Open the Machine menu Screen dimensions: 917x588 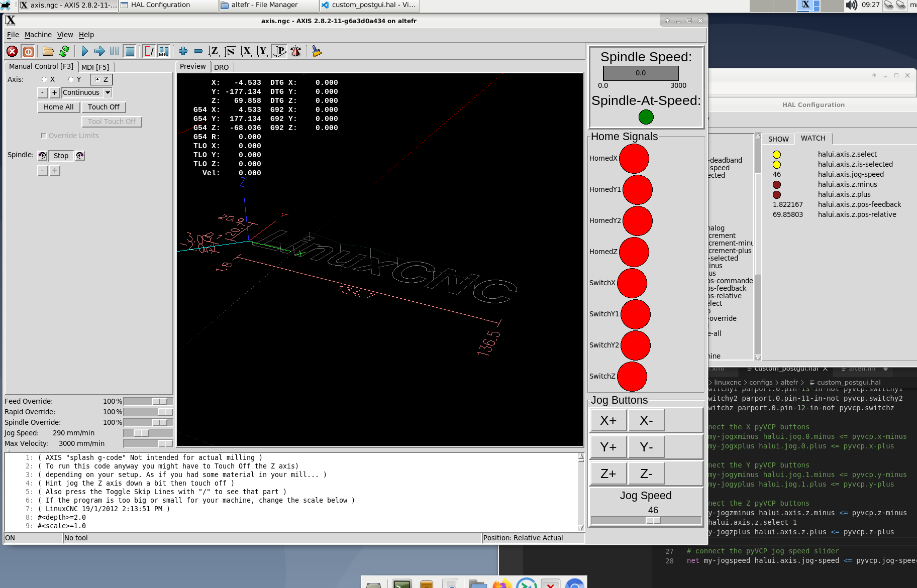coord(38,35)
